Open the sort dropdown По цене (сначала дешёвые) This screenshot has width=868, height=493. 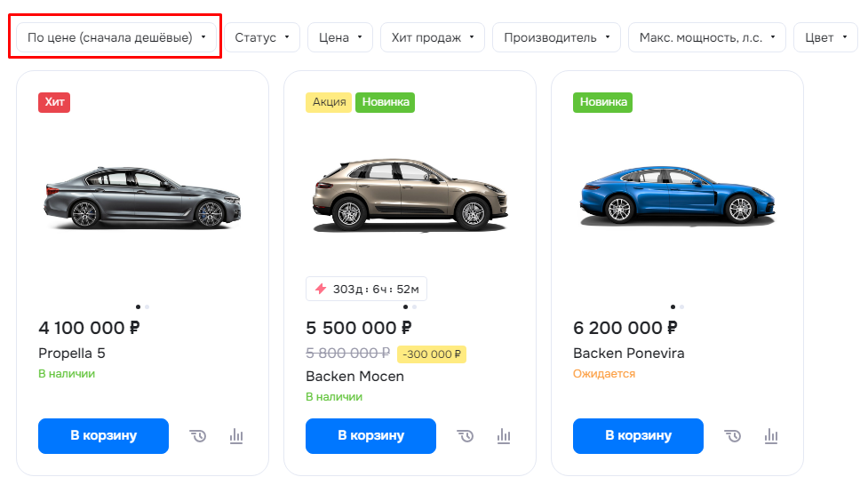tap(116, 37)
